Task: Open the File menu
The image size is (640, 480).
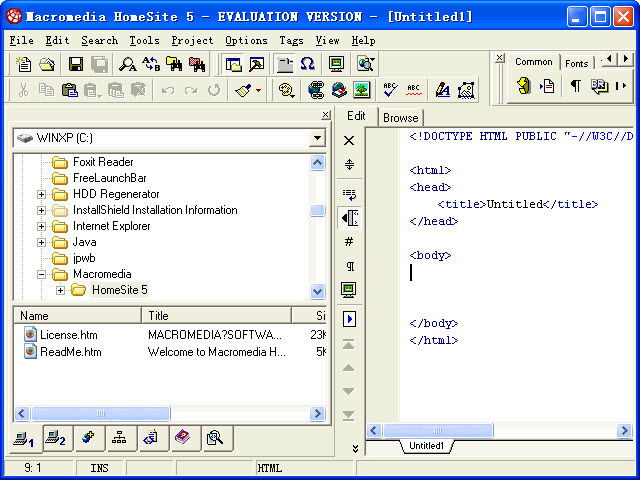Action: tap(22, 40)
